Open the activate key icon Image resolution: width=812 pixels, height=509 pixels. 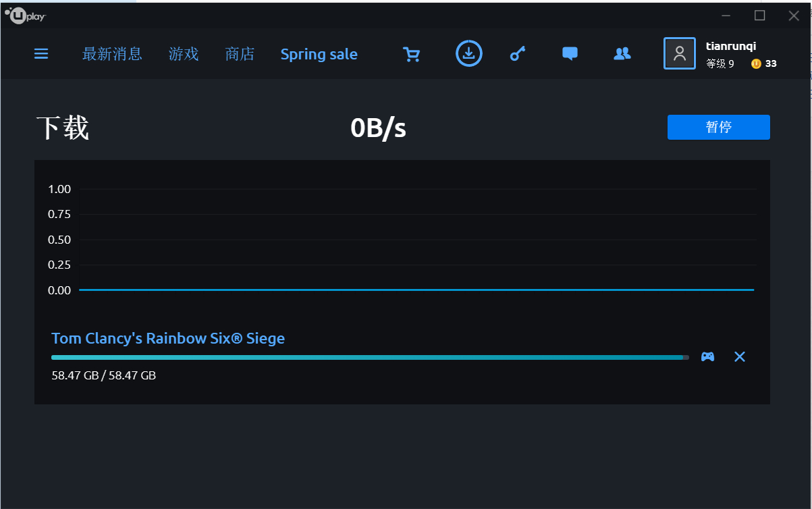(518, 54)
